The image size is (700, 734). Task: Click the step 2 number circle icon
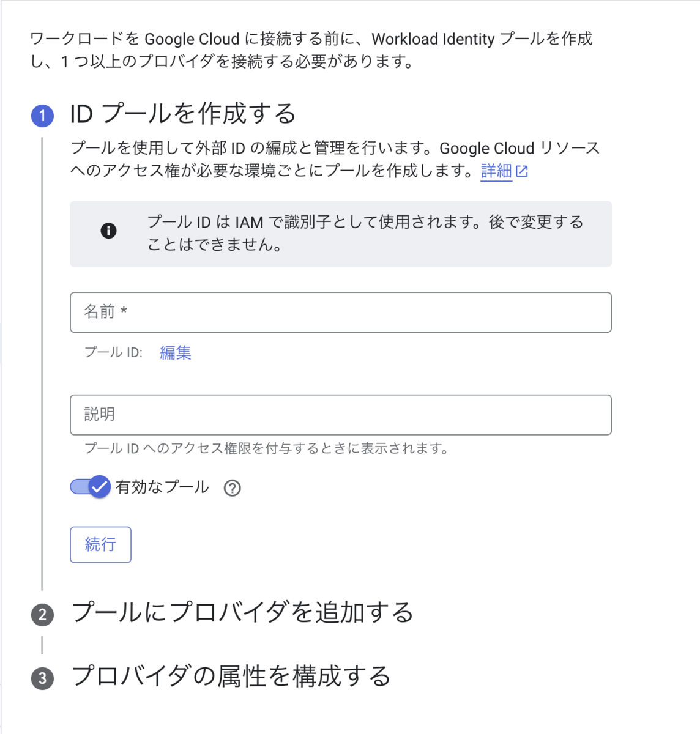(x=42, y=615)
